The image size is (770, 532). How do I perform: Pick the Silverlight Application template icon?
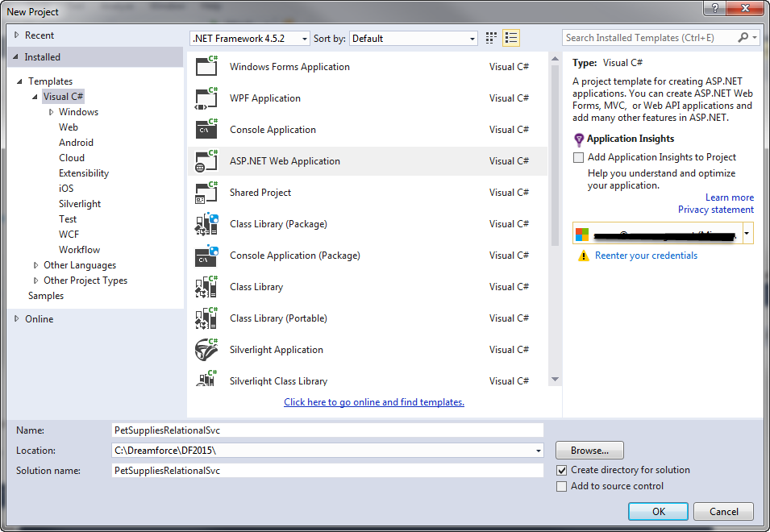(x=207, y=350)
